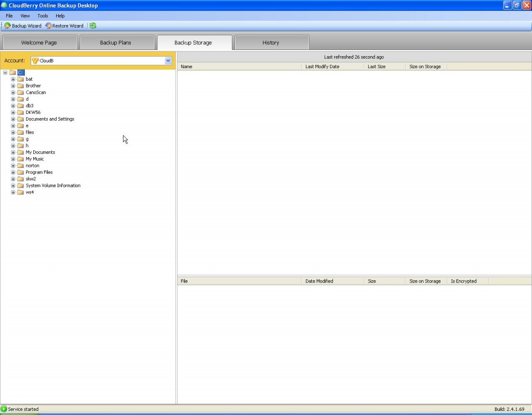The image size is (532, 415).
Task: Click the Program Files folder icon
Action: click(x=20, y=172)
